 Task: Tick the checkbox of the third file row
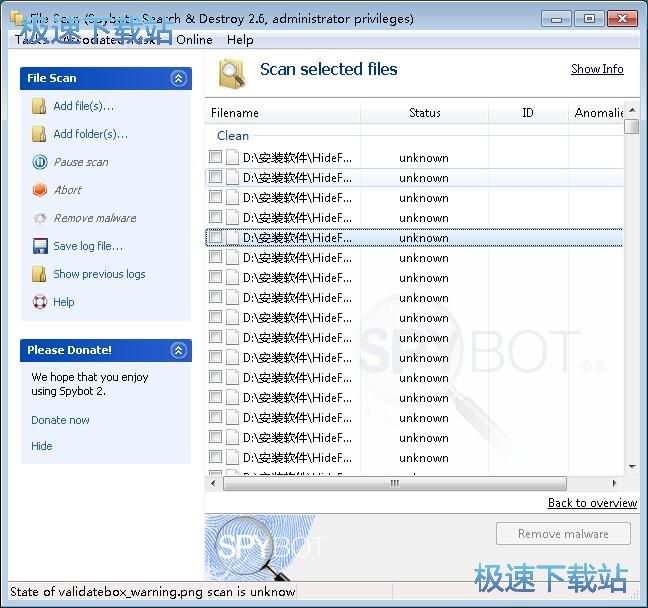click(x=215, y=197)
